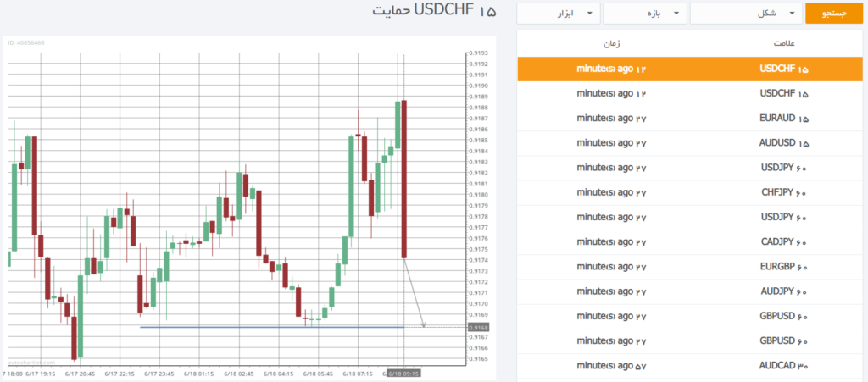Select the CHFJPY 60 row
Viewport: 868px width, 382px height.
click(690, 192)
